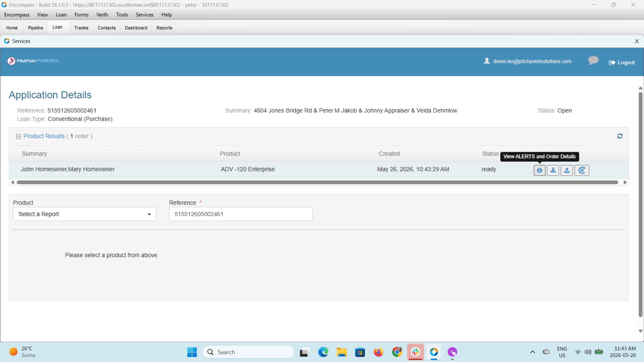
Task: Click the reissue icon for ADV-120 order
Action: point(582,170)
